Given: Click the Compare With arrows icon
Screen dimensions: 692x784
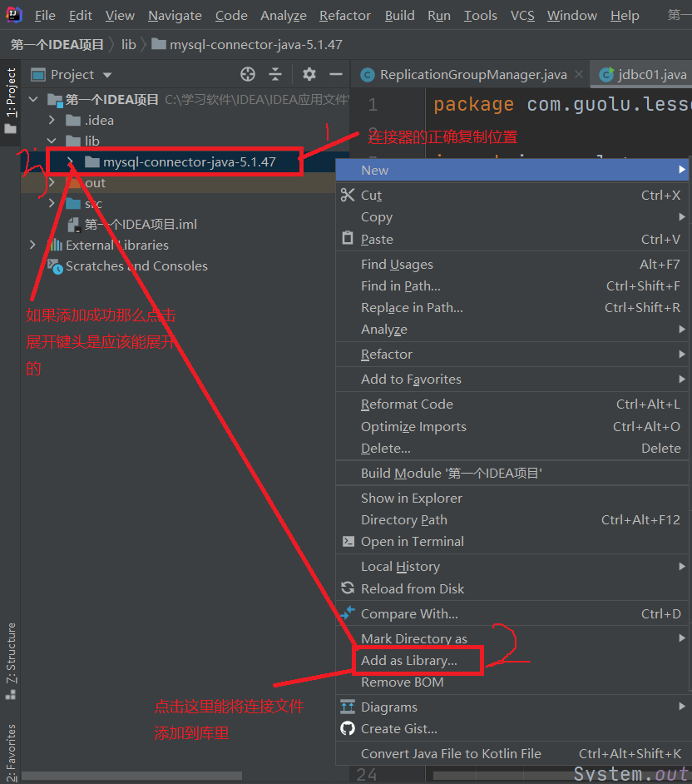Looking at the screenshot, I should pos(348,613).
